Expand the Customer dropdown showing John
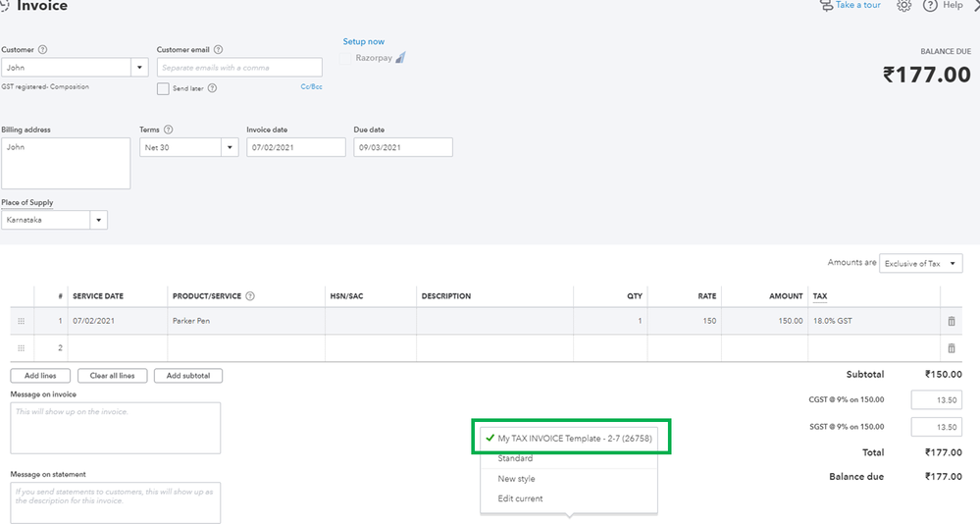Image resolution: width=980 pixels, height=524 pixels. coord(139,68)
